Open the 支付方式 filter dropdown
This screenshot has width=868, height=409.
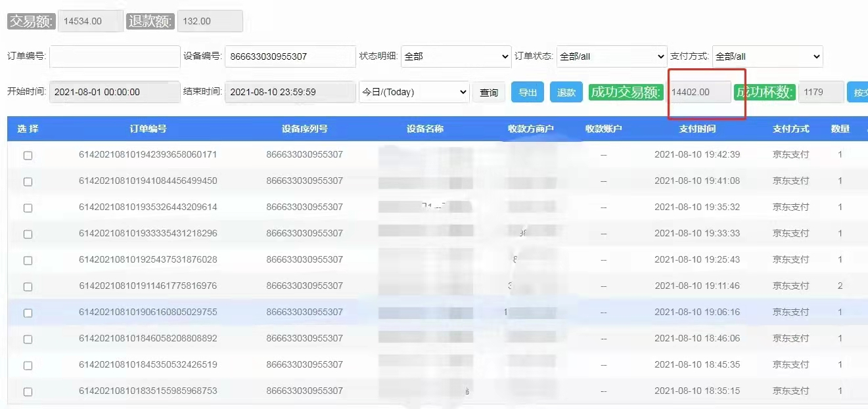coord(767,56)
